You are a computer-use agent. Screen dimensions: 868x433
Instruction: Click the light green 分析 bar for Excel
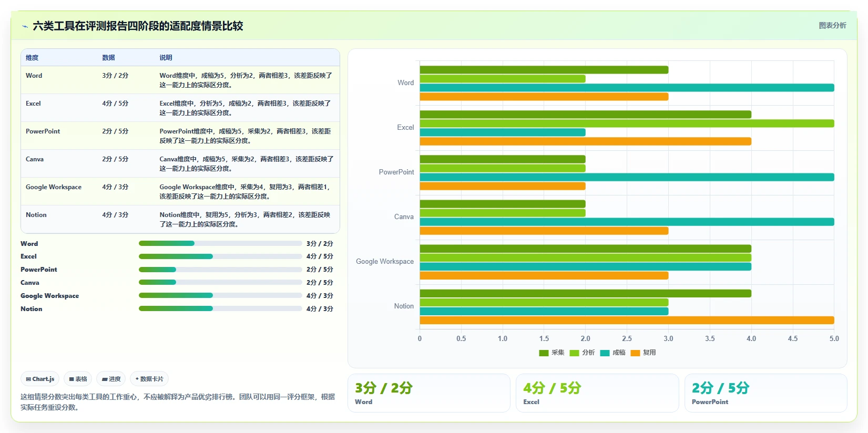point(627,123)
